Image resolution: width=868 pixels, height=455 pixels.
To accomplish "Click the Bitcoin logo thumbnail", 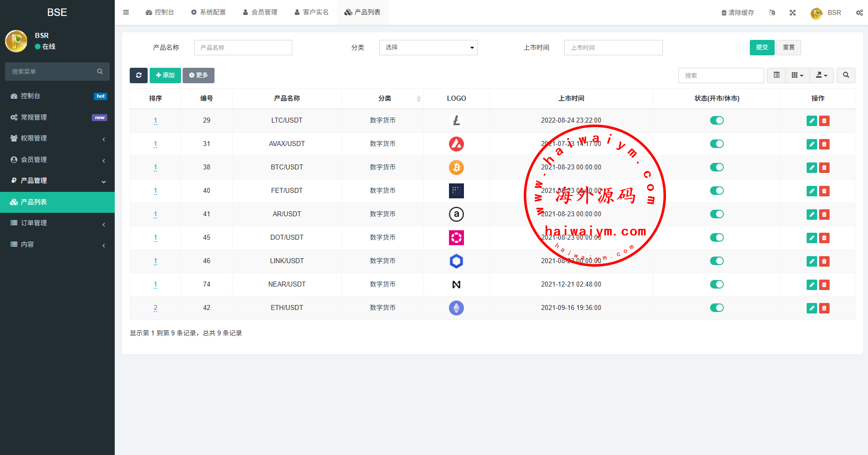I will [x=456, y=167].
